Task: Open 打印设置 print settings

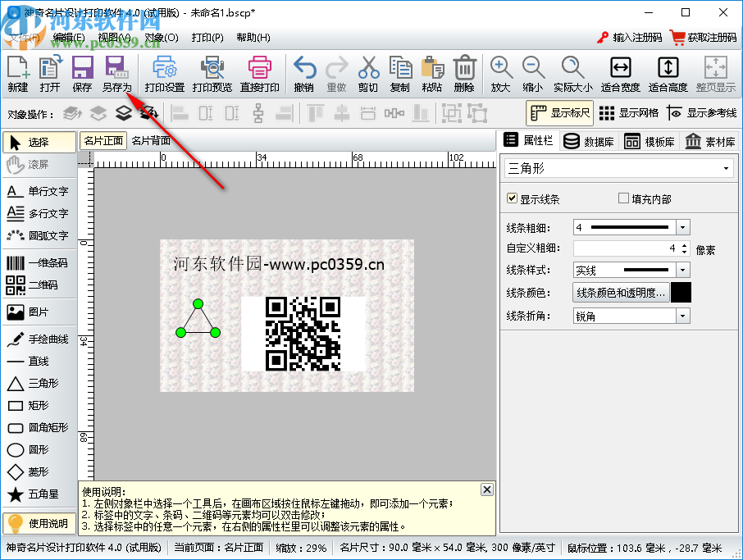Action: pyautogui.click(x=164, y=74)
